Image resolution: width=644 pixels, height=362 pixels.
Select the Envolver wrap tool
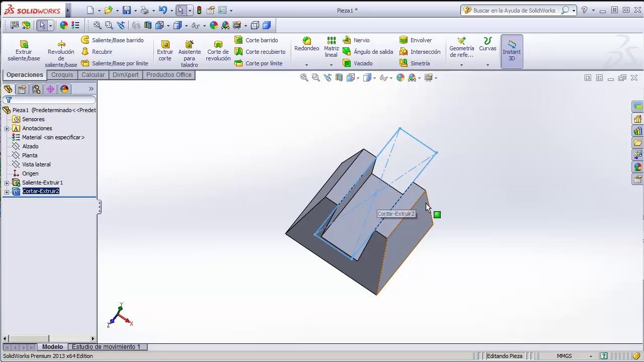point(416,40)
